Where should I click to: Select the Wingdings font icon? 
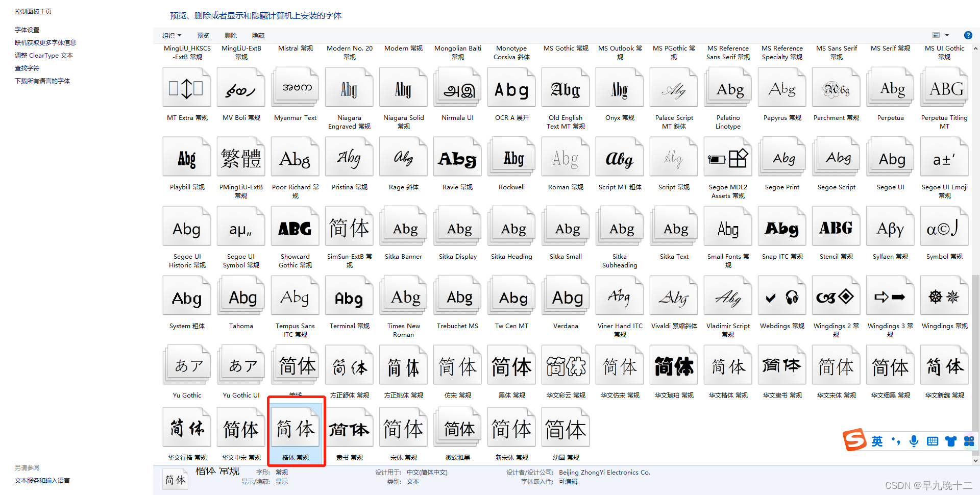click(944, 296)
